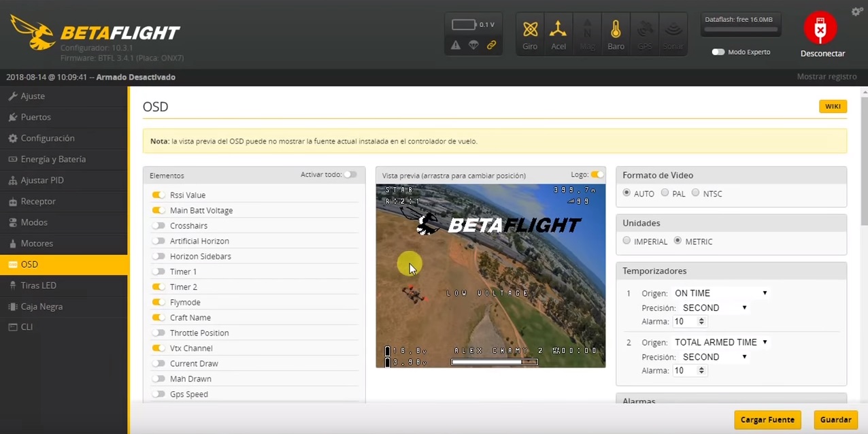Open the Motores section in the sidebar
Screen dimensions: 868x434
coord(37,243)
